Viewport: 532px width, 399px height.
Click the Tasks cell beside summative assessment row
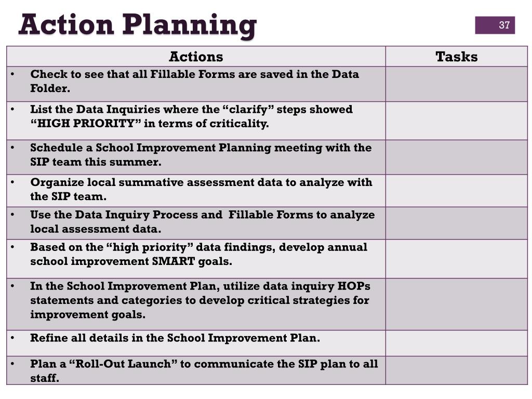click(x=456, y=191)
